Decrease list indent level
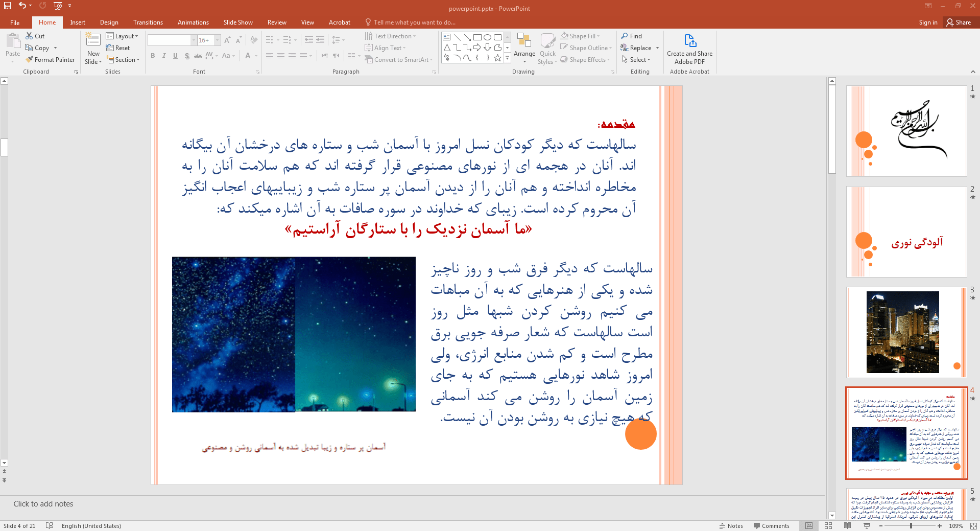The height and width of the screenshot is (531, 980). 308,40
